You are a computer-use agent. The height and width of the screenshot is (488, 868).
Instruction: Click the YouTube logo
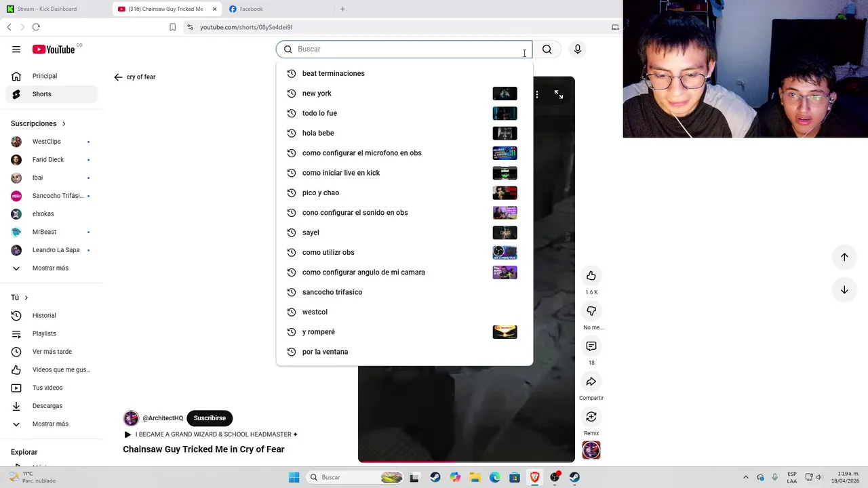(54, 49)
